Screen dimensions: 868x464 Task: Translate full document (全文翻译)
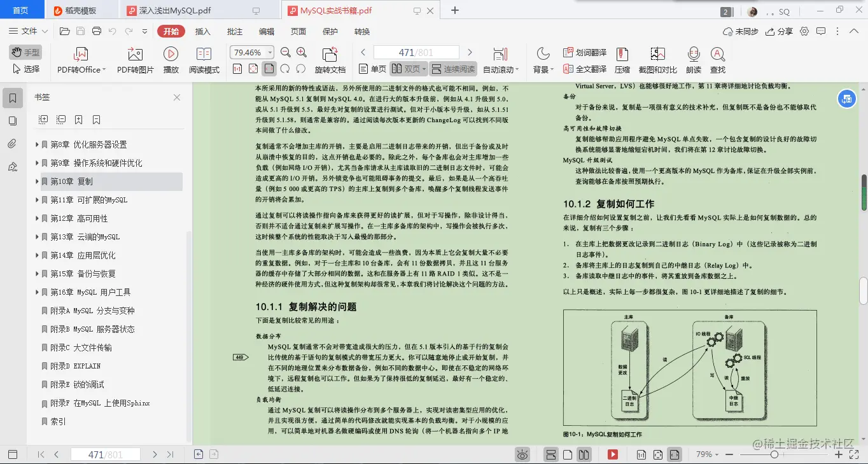[x=585, y=69]
